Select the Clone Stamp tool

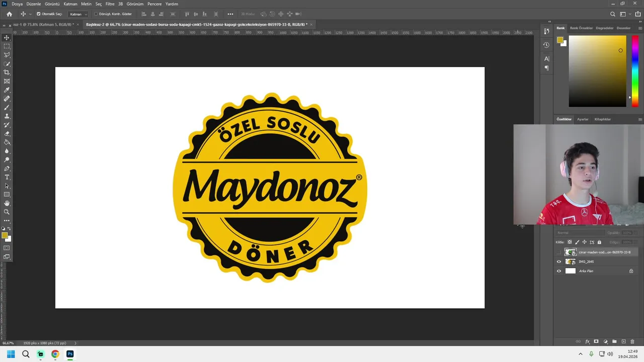[x=7, y=116]
